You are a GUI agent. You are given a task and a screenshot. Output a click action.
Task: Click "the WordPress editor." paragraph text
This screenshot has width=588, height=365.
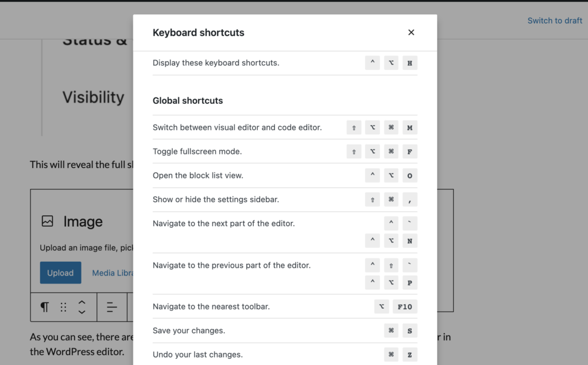coord(77,351)
